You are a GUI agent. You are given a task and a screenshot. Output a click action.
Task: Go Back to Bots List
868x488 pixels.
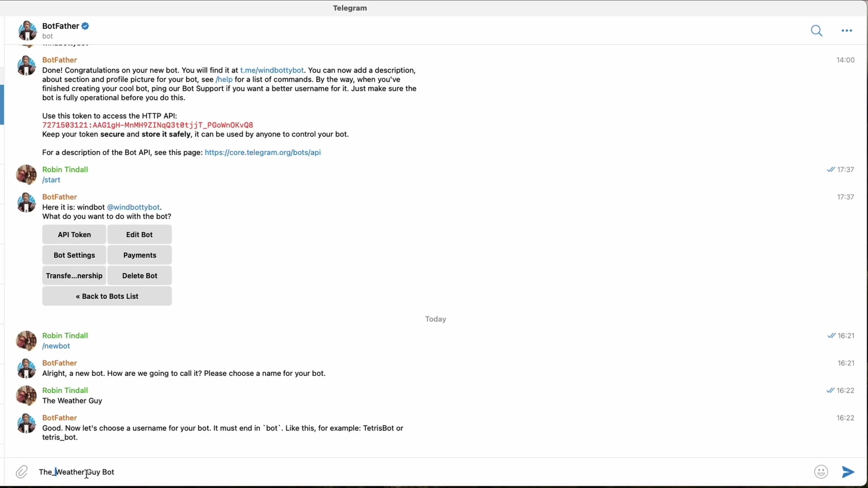[107, 296]
